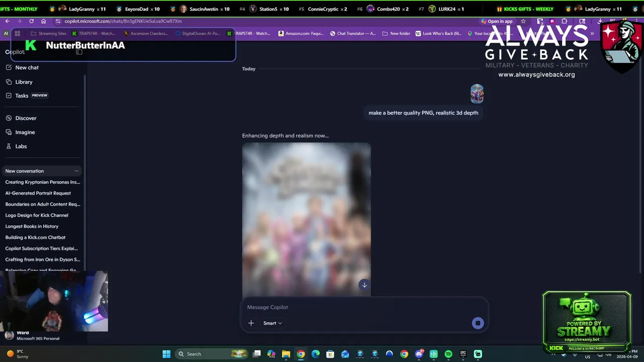
Task: Click the Open in app button
Action: (497, 21)
